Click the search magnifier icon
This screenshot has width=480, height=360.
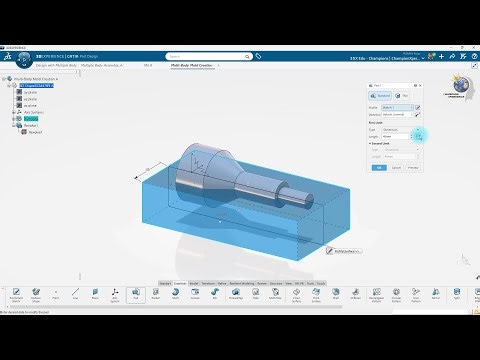point(247,57)
